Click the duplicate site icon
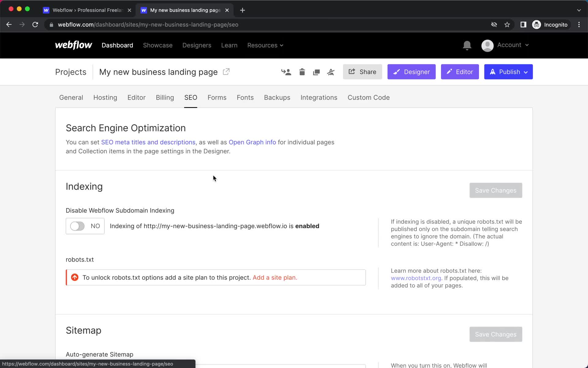The height and width of the screenshot is (368, 588). [x=316, y=72]
